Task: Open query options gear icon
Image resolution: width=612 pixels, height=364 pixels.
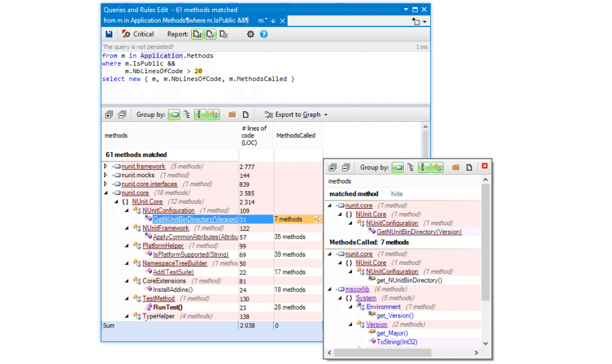Action: 250,34
